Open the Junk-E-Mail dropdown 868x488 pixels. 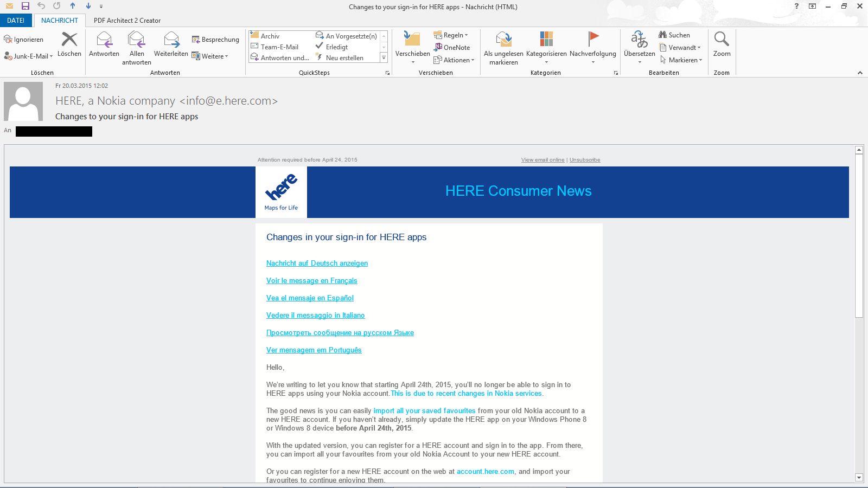(x=29, y=56)
